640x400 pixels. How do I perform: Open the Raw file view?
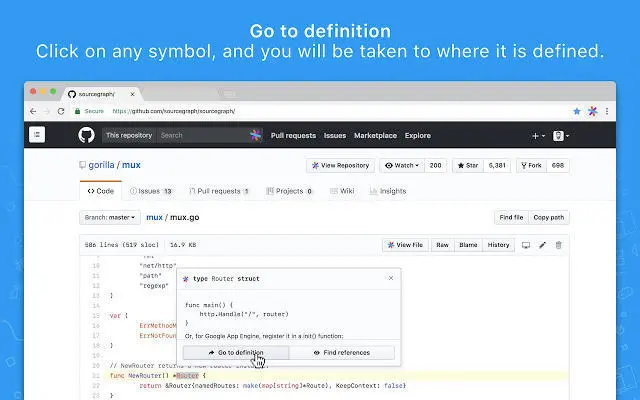442,245
